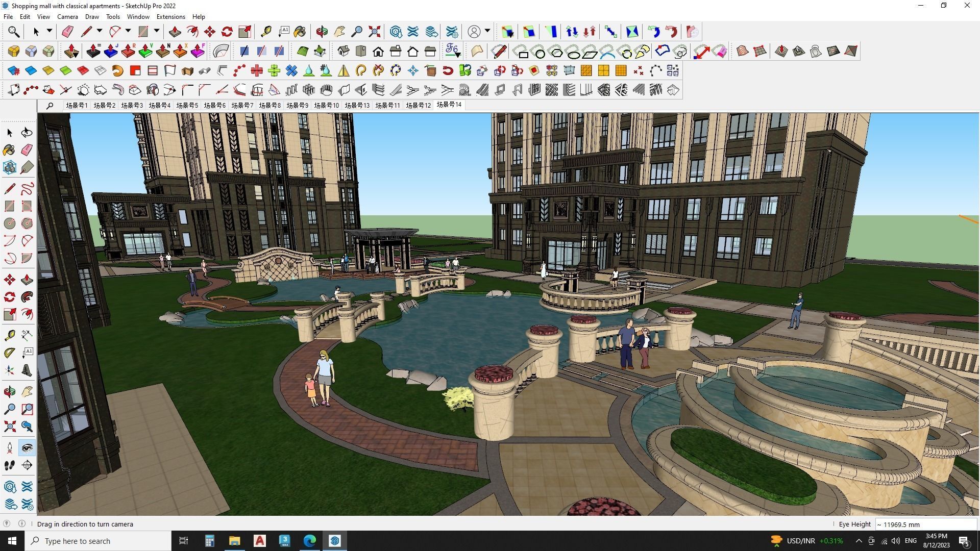This screenshot has height=551, width=980.
Task: Select the Push/Pull tool in top toolbar
Action: coord(175,32)
